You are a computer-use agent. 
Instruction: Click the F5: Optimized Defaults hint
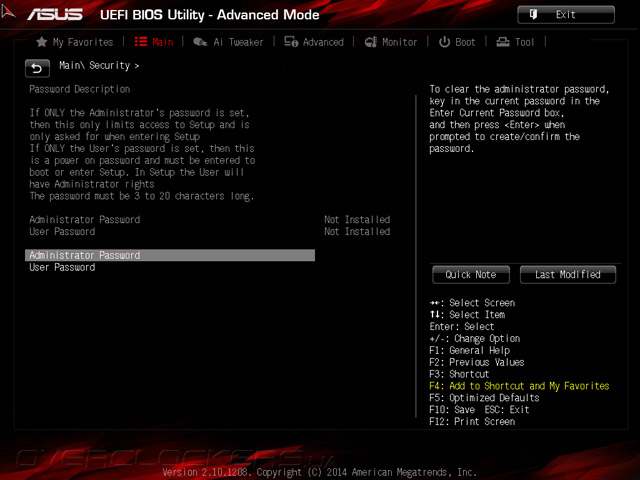484,398
